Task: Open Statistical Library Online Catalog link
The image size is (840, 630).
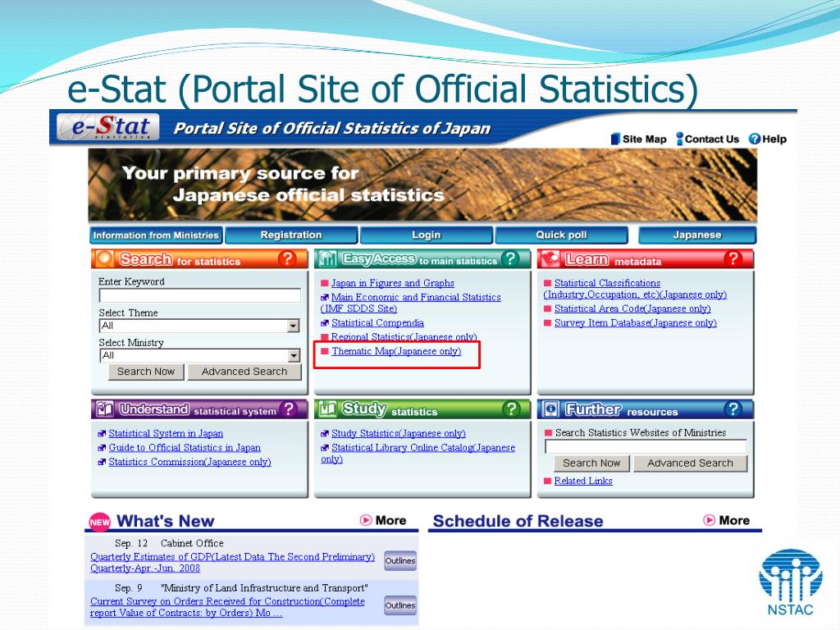Action: [418, 453]
